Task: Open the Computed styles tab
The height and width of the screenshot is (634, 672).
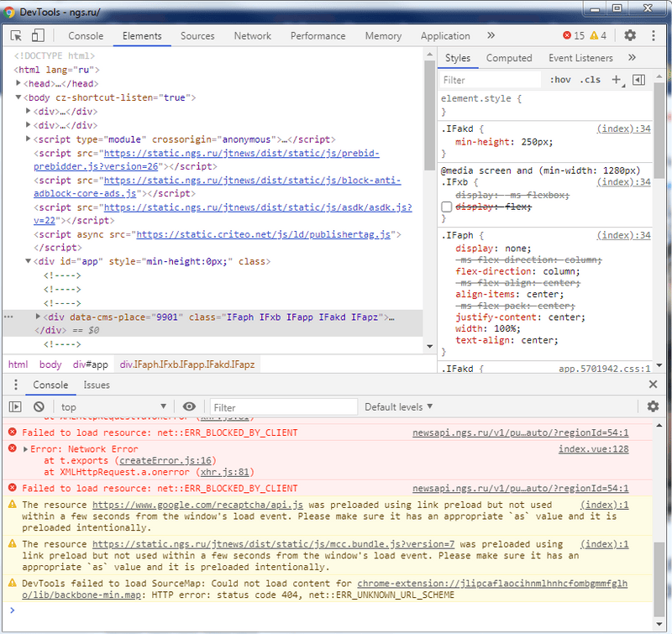Action: pos(509,58)
